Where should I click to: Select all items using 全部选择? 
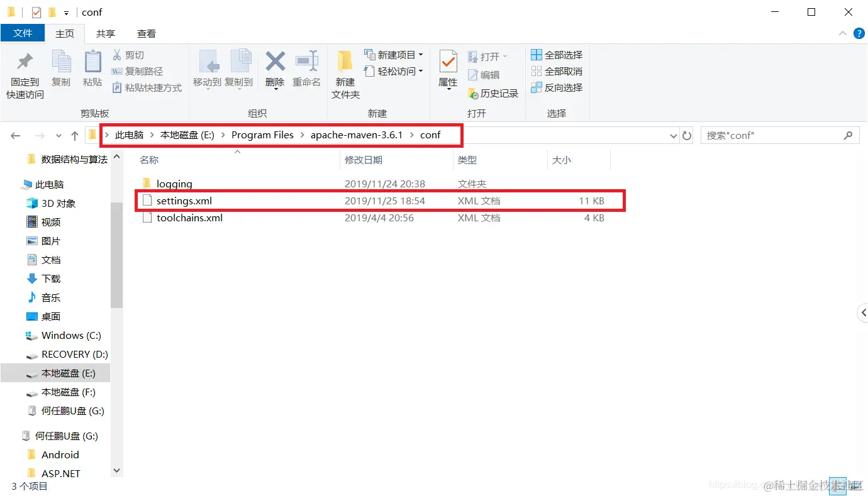(556, 54)
